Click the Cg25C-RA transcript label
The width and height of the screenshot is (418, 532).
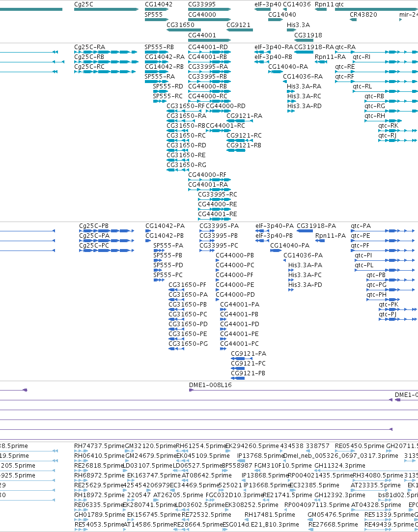(x=89, y=47)
